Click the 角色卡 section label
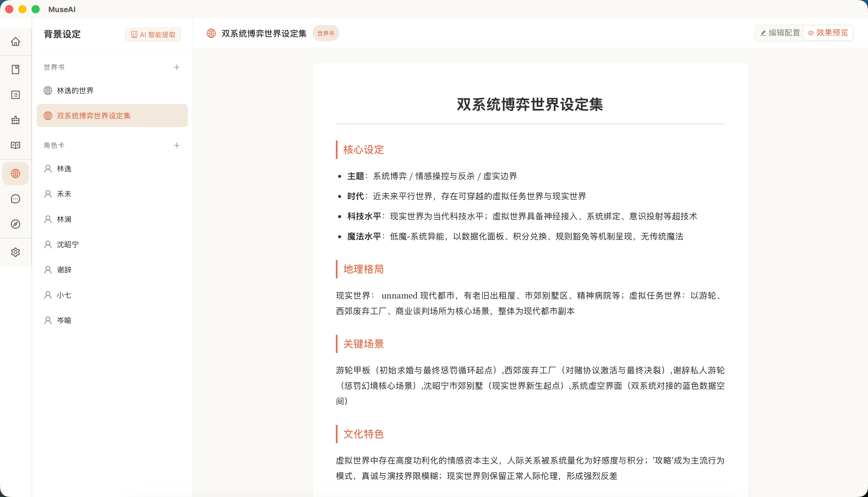This screenshot has width=868, height=497. [54, 145]
